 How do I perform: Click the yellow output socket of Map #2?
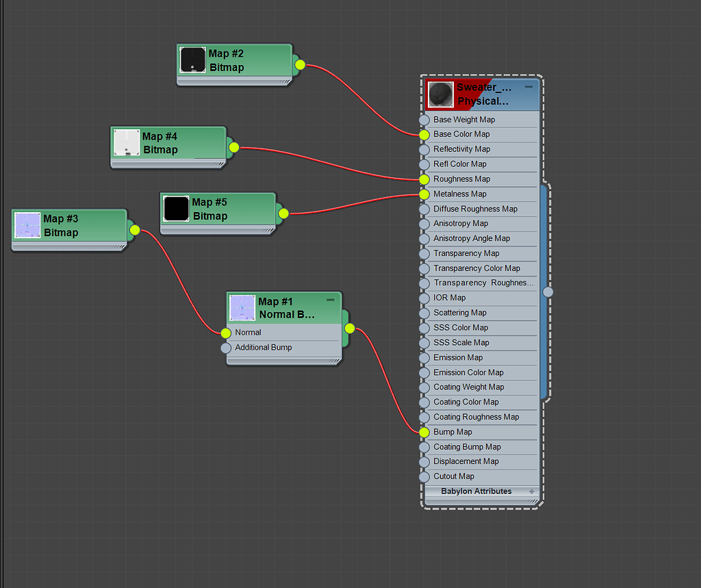point(299,64)
